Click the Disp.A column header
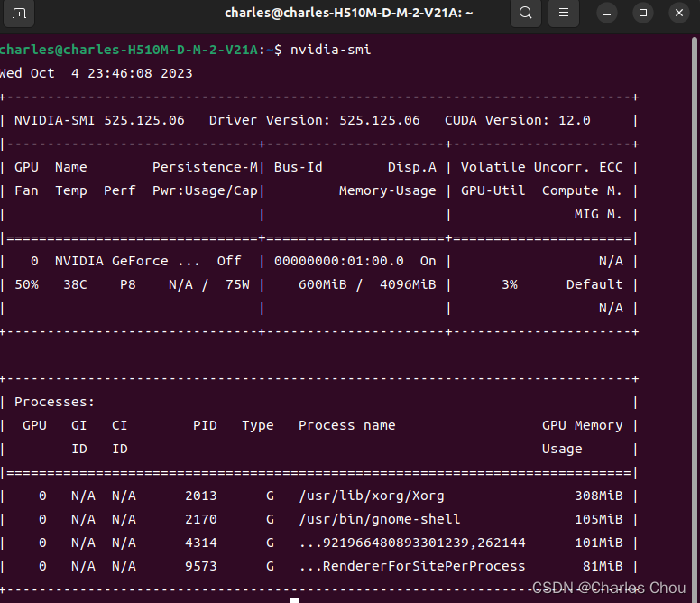The width and height of the screenshot is (700, 603). tap(412, 167)
